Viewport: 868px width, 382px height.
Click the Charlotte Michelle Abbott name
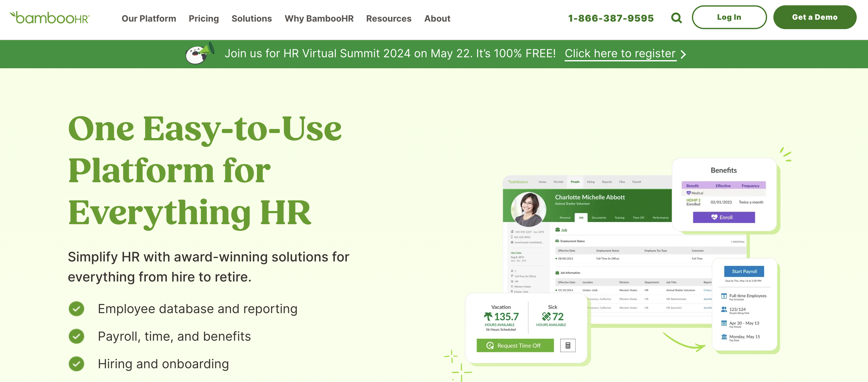pyautogui.click(x=590, y=197)
